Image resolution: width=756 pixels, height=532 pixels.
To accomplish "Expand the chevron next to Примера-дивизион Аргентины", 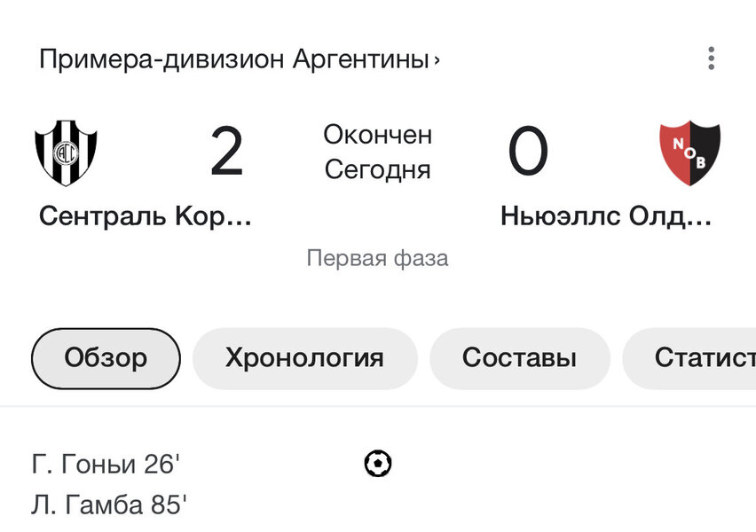I will [x=437, y=60].
